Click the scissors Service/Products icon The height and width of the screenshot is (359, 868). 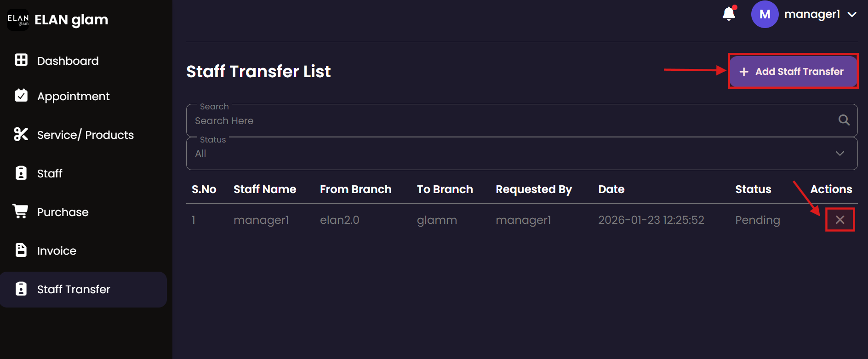pyautogui.click(x=21, y=134)
